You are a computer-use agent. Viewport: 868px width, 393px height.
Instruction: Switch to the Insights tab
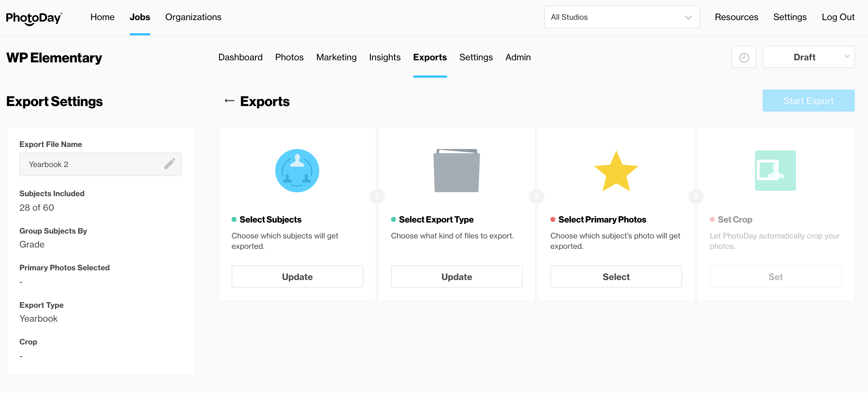pyautogui.click(x=385, y=57)
